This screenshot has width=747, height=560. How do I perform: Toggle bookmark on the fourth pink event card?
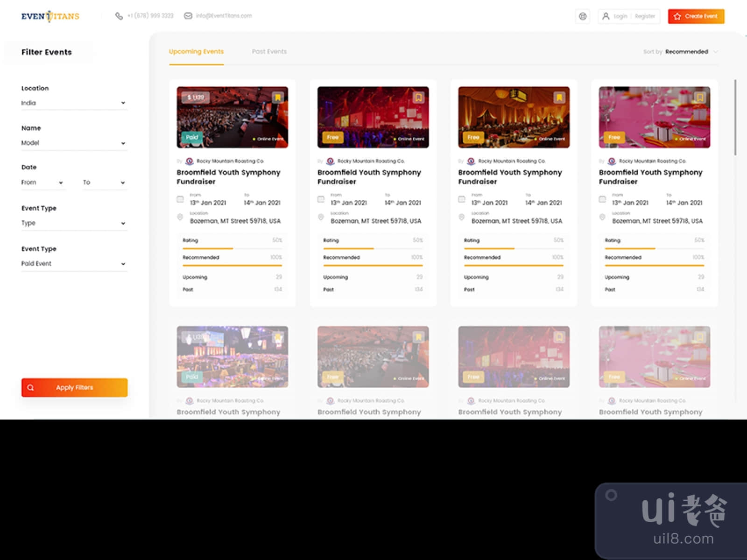tap(699, 97)
